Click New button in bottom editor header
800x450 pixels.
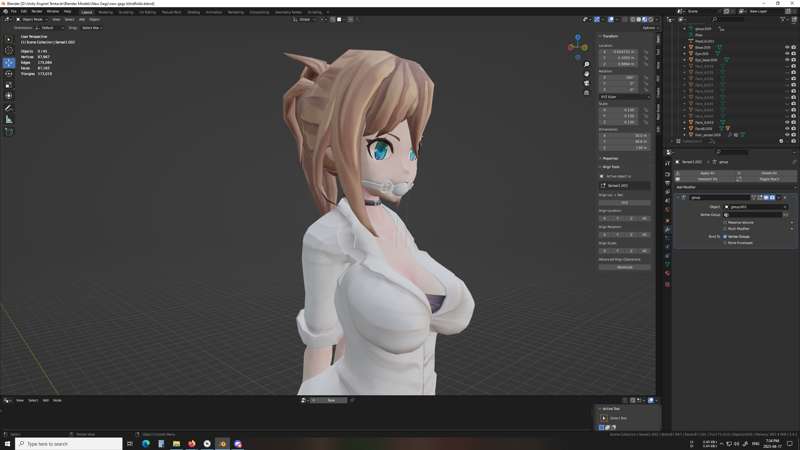pos(331,401)
